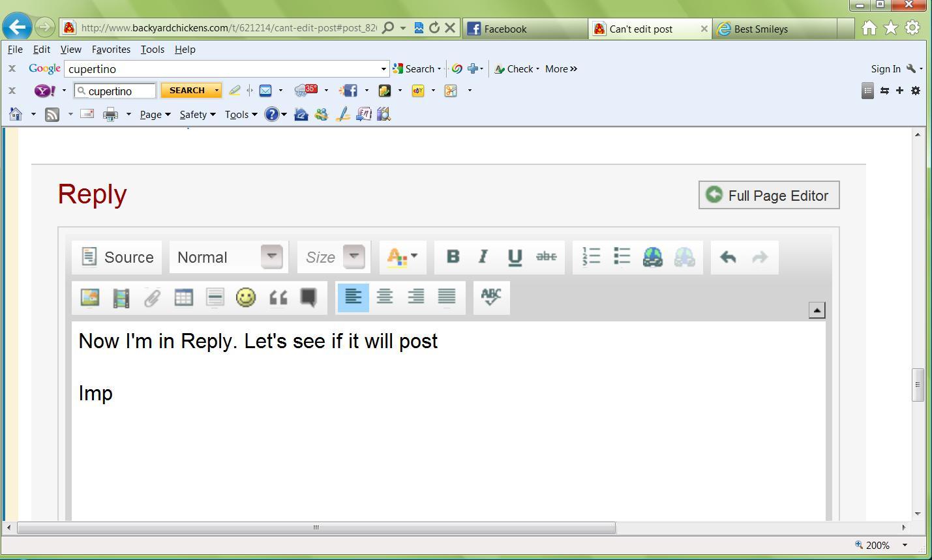Open the Safety toolbar menu

(197, 115)
